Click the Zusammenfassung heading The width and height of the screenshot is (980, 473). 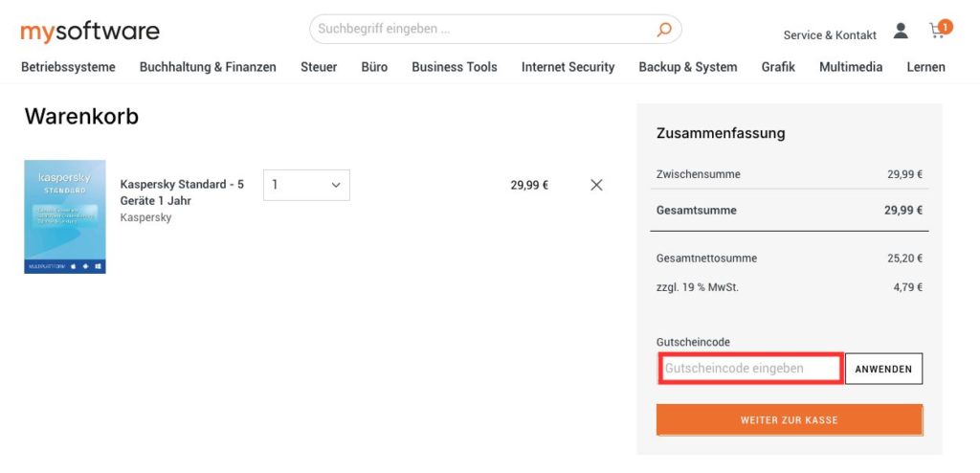point(721,133)
